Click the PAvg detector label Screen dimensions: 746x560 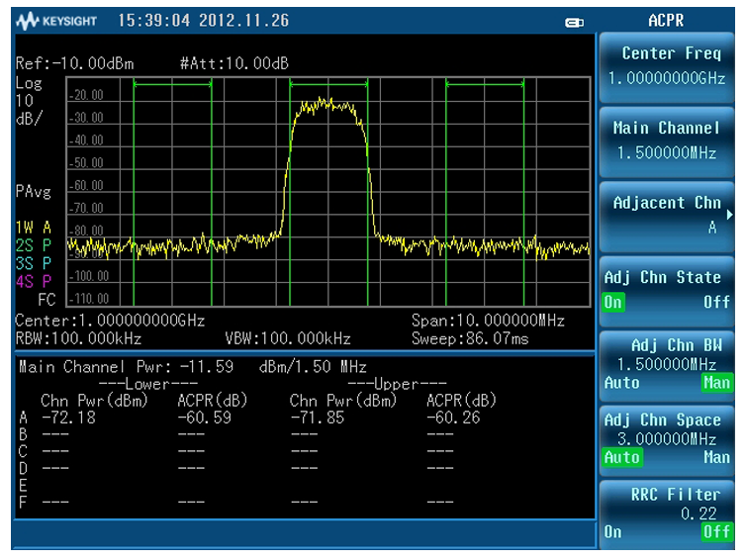(34, 192)
